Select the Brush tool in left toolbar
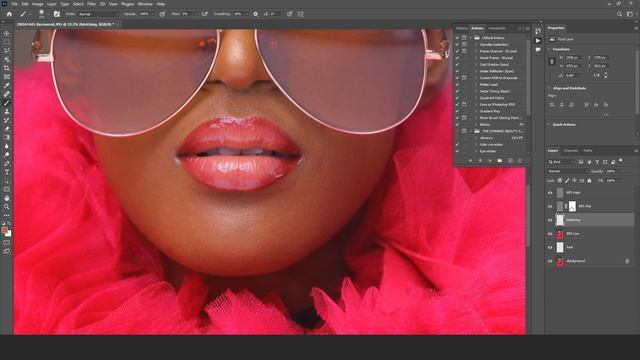The width and height of the screenshot is (640, 360). [7, 103]
